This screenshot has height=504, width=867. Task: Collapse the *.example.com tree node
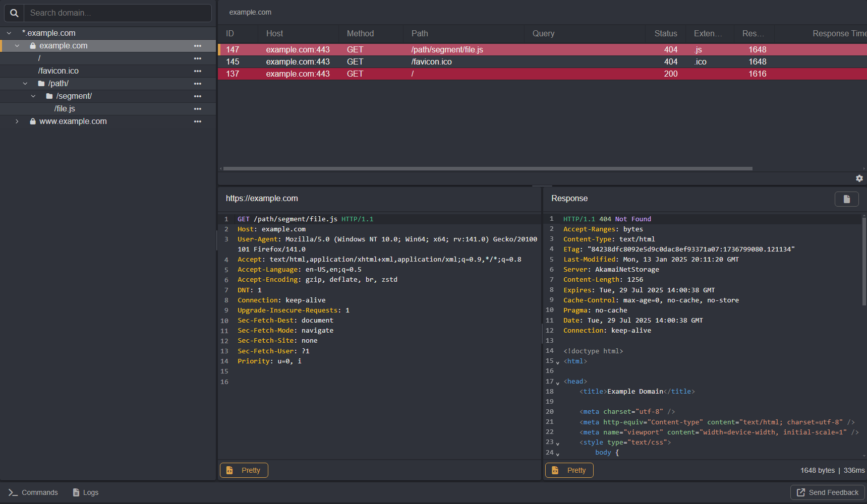pyautogui.click(x=9, y=33)
